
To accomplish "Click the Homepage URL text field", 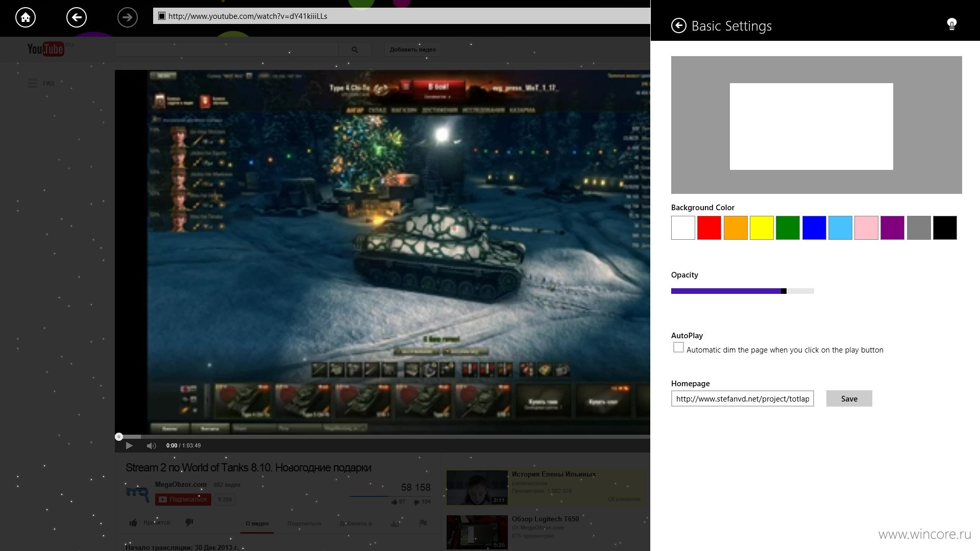I will 742,398.
